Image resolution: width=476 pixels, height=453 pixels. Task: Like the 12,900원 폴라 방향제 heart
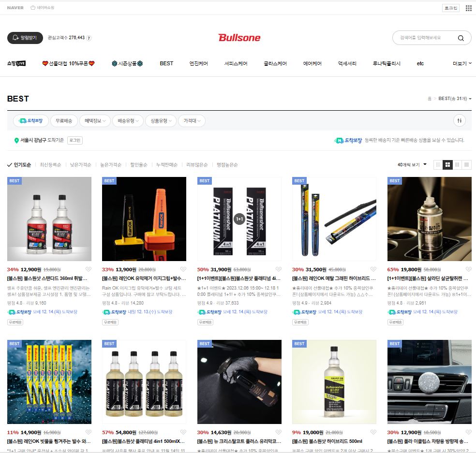coord(468,432)
